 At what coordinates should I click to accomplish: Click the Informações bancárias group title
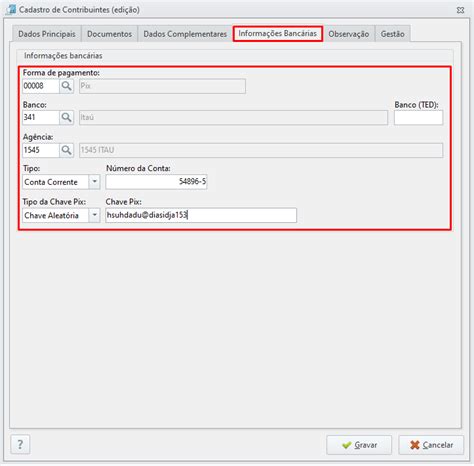coord(63,56)
